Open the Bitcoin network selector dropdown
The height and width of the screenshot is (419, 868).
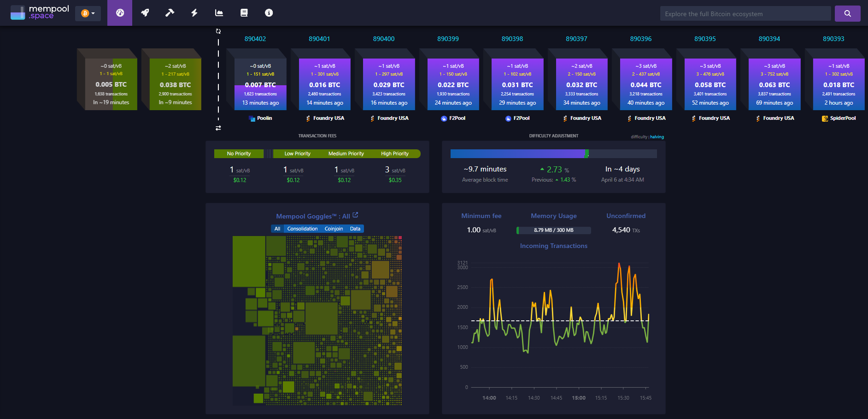coord(88,13)
